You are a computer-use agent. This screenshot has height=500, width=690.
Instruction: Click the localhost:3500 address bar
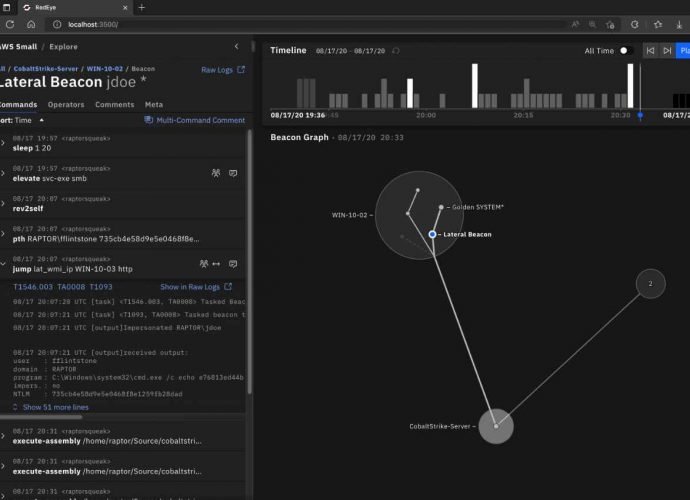[308, 25]
